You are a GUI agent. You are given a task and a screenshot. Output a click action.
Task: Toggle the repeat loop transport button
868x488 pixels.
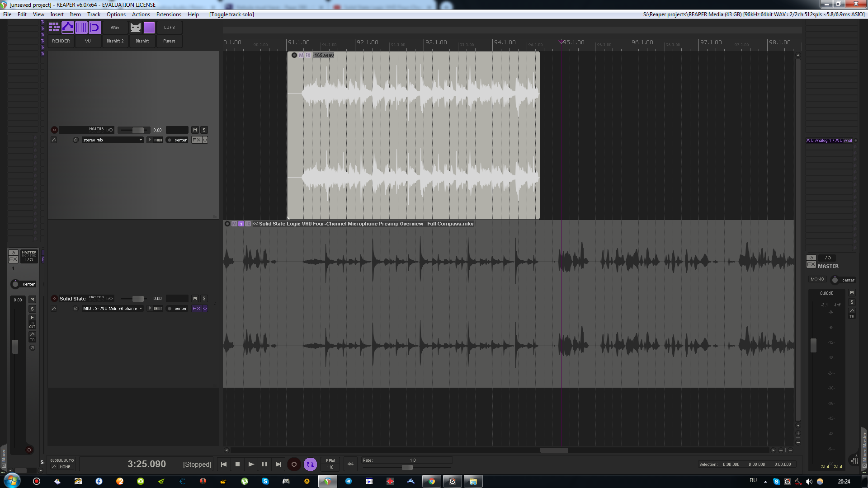tap(310, 464)
